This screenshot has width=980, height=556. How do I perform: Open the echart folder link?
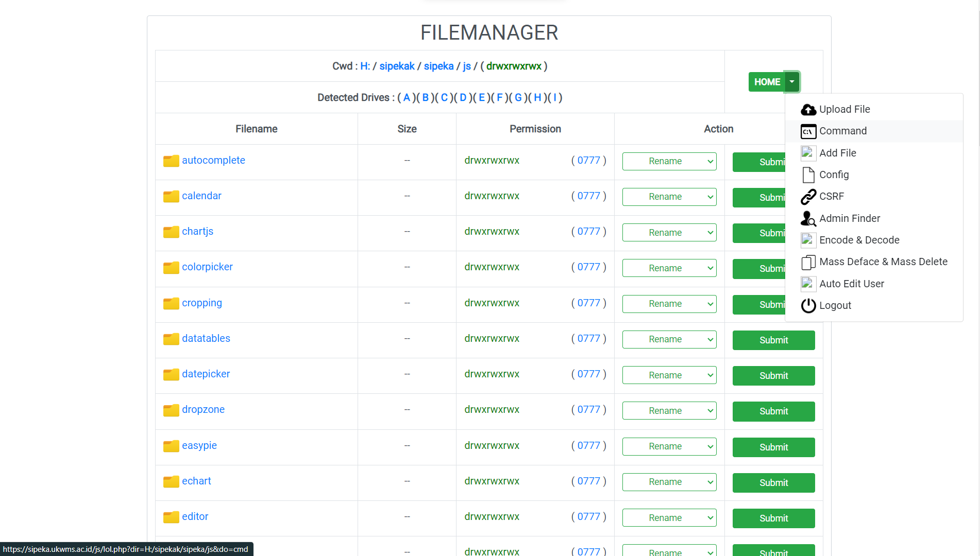(x=196, y=481)
